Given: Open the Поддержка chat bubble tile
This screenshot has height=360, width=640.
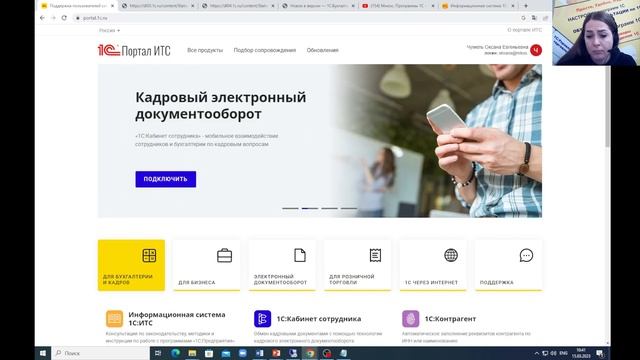Looking at the screenshot, I should (509, 265).
